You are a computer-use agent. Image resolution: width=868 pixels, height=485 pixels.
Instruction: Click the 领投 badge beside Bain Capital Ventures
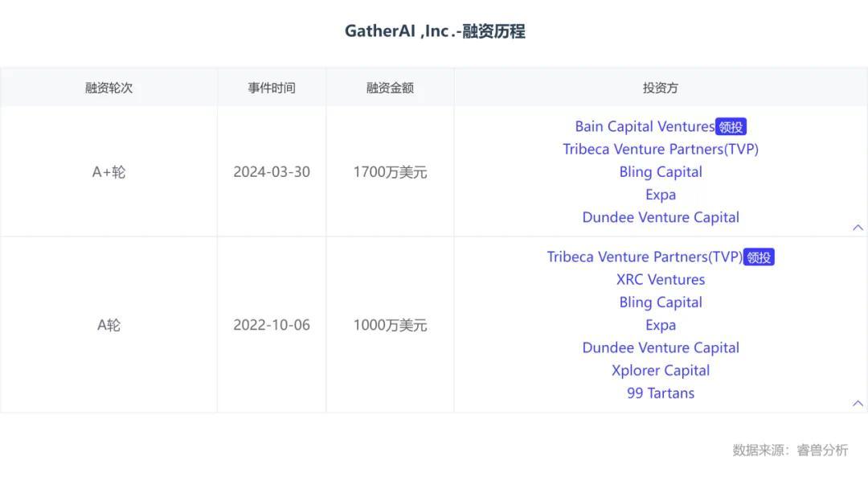point(731,126)
